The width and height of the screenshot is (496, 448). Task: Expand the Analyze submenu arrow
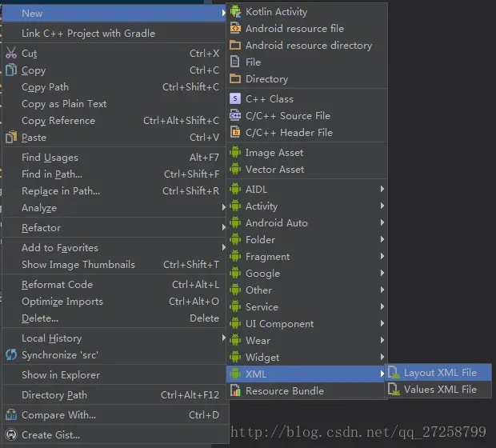coord(224,207)
